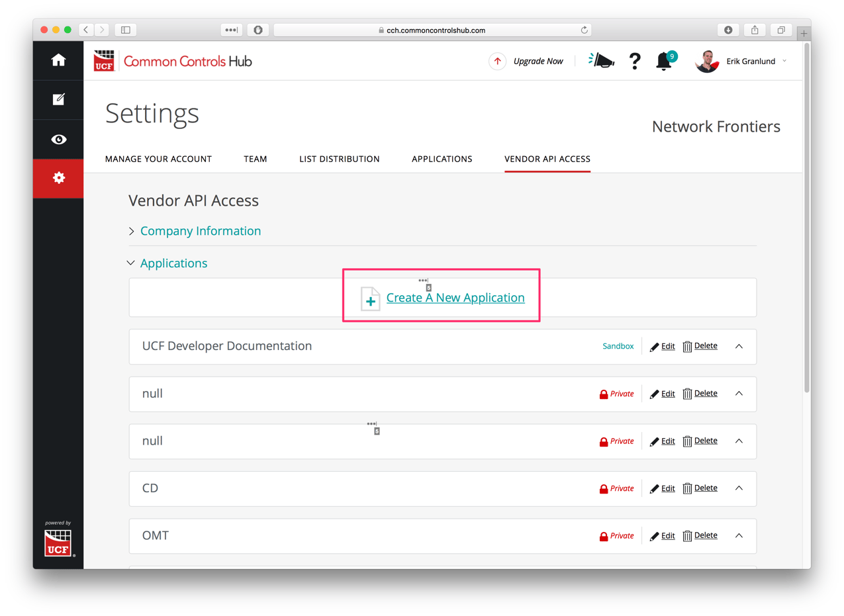Expand the Company Information section
The image size is (844, 616).
click(200, 231)
